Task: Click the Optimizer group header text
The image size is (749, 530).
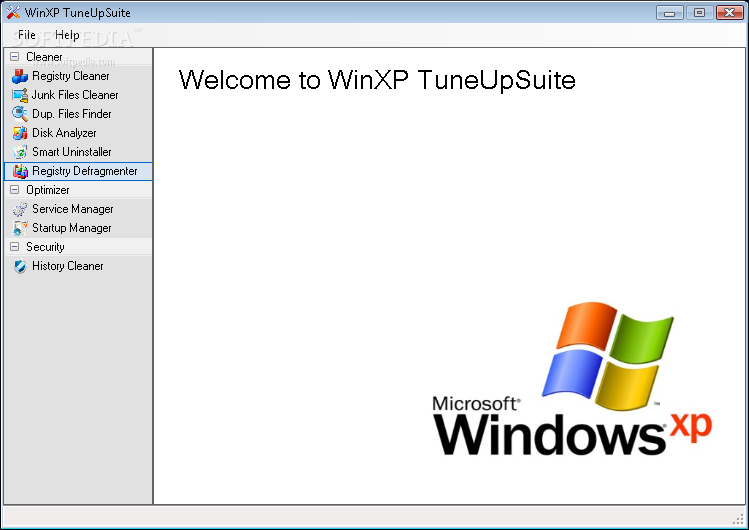Action: point(48,190)
